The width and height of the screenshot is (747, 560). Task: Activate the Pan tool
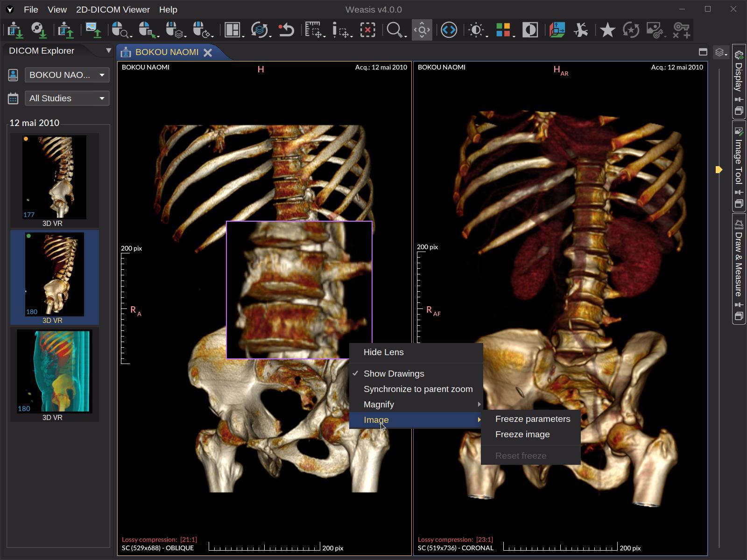422,30
